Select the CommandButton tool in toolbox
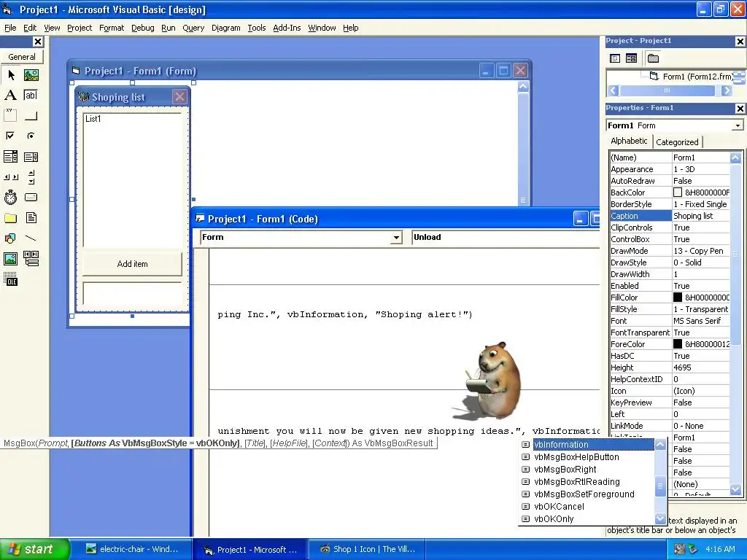The image size is (747, 560). (x=31, y=115)
